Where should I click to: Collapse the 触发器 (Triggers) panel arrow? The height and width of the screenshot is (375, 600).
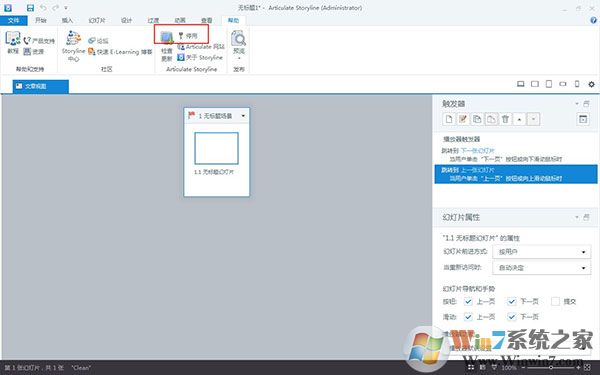(577, 104)
